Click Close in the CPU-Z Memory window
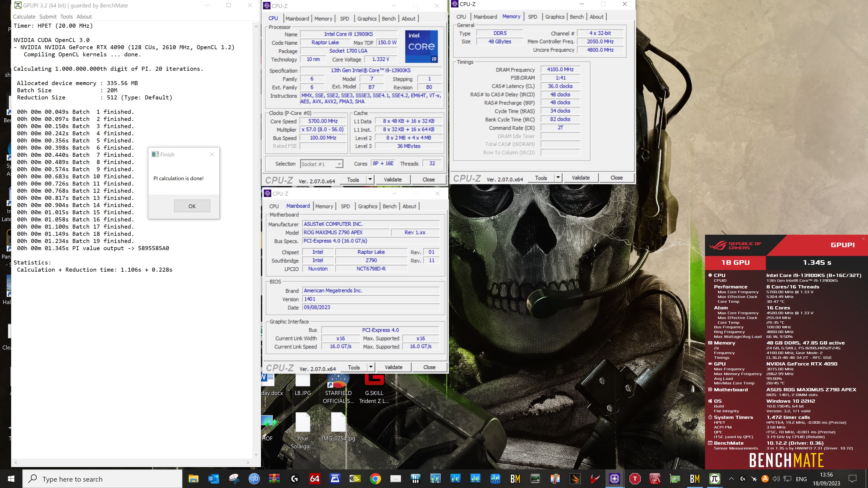 point(616,178)
